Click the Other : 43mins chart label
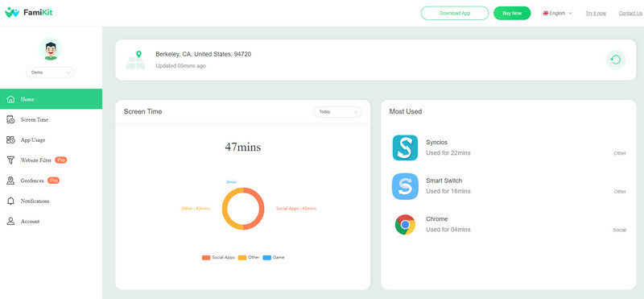The width and height of the screenshot is (644, 299). 196,209
